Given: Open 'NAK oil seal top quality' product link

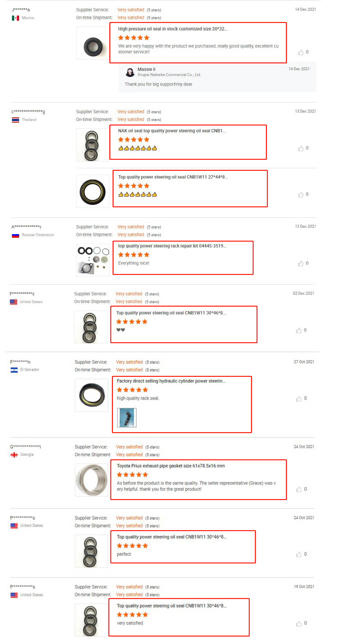Looking at the screenshot, I should 172,131.
